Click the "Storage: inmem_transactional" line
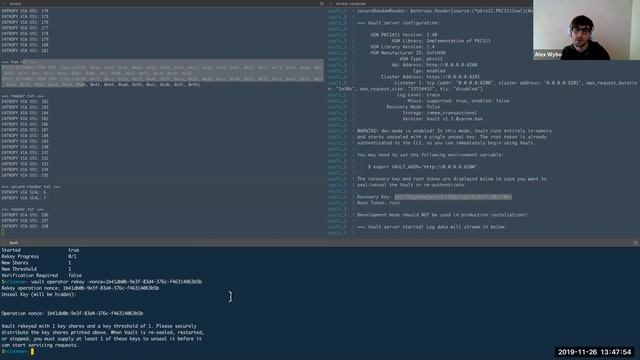This screenshot has width=640, height=360. (440, 113)
